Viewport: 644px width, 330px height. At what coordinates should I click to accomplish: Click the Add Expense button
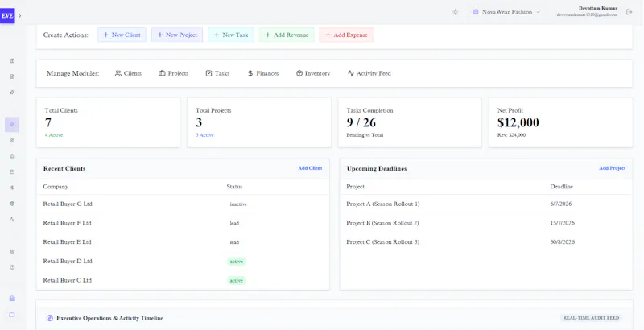pos(346,35)
